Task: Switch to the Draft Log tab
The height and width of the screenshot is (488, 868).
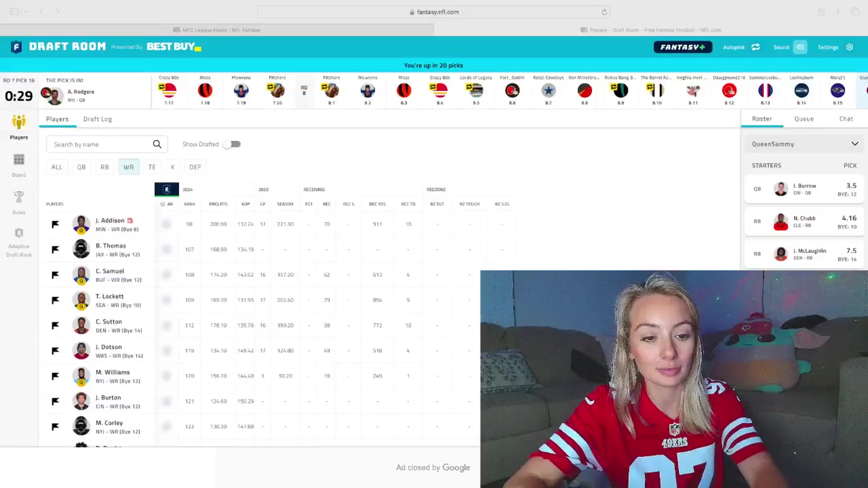Action: click(x=98, y=119)
